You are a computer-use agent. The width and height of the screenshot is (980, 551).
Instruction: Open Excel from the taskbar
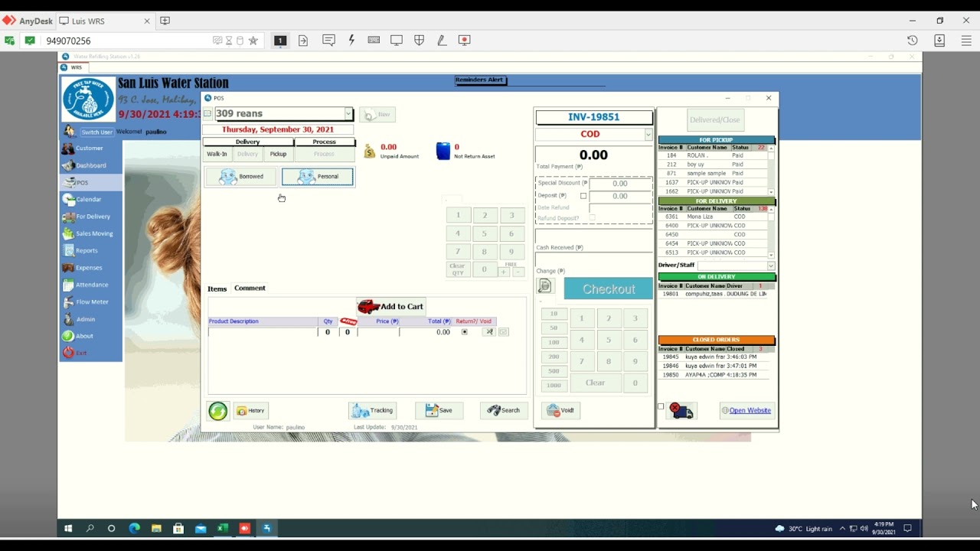(x=223, y=528)
